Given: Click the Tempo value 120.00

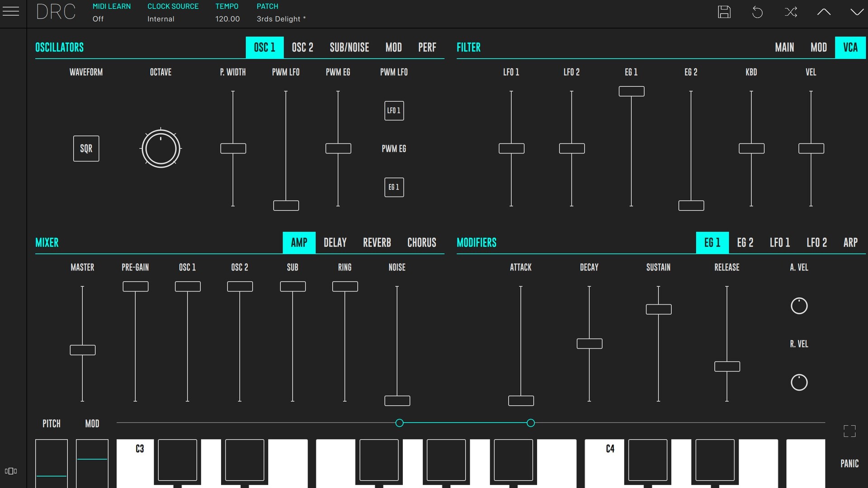Looking at the screenshot, I should (227, 19).
